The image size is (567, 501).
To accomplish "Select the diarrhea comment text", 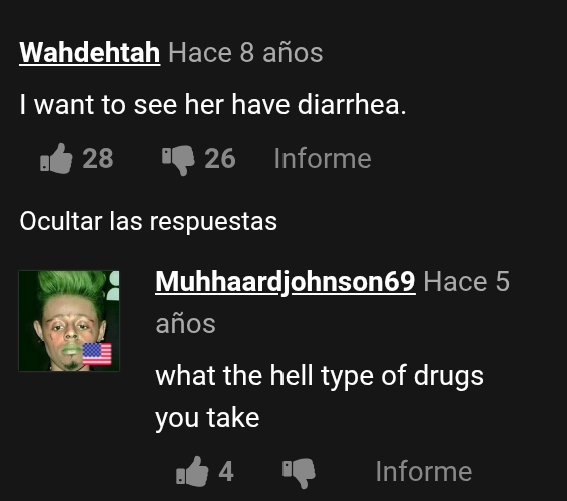I will coord(213,105).
